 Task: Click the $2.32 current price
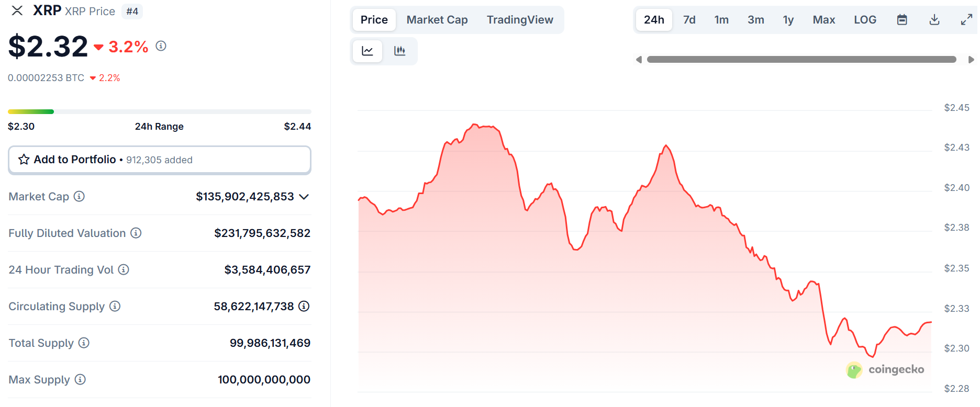(48, 46)
